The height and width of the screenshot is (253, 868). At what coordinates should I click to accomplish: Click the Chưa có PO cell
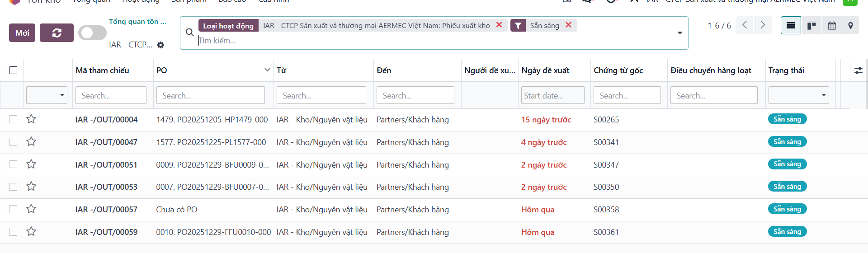pos(177,210)
